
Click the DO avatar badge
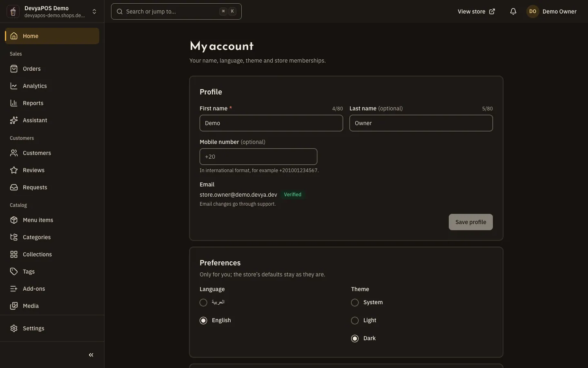(533, 11)
